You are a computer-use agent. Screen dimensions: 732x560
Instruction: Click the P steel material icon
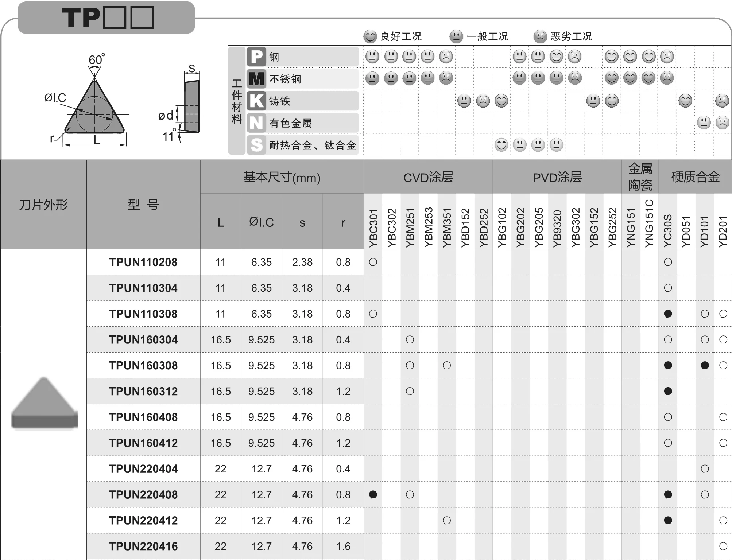[256, 57]
